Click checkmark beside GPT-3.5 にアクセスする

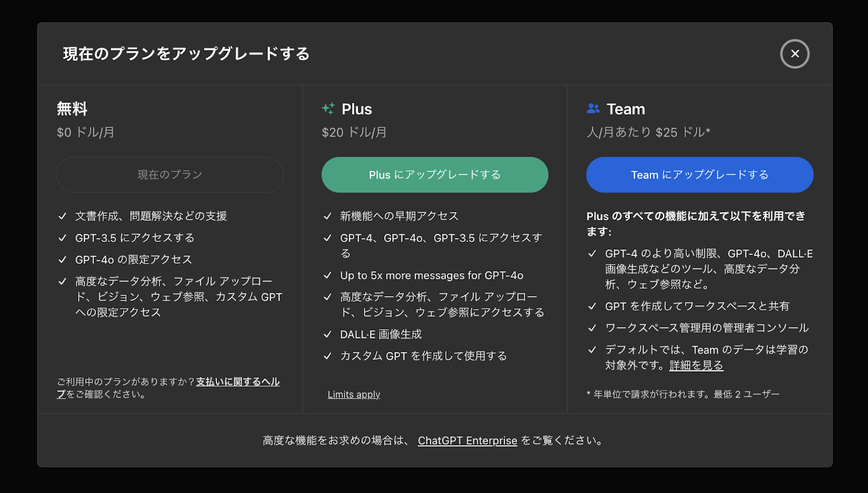[62, 238]
